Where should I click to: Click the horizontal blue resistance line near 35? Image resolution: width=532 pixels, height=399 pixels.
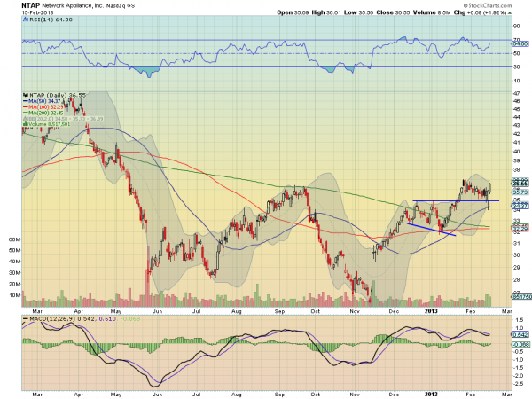[456, 200]
